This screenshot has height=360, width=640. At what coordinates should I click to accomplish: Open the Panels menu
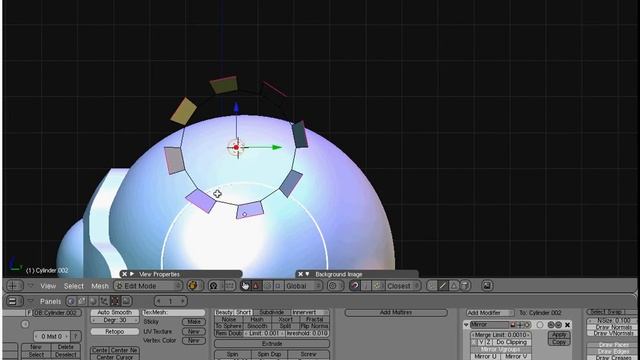50,301
